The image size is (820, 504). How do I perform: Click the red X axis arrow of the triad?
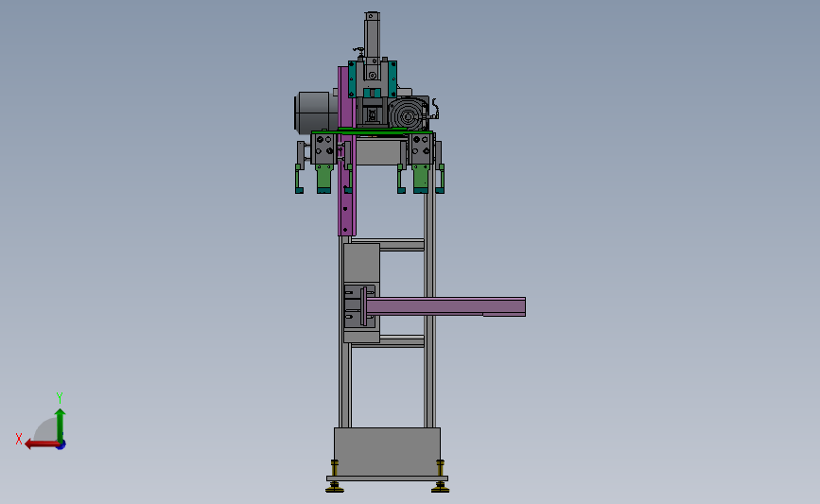[42, 444]
